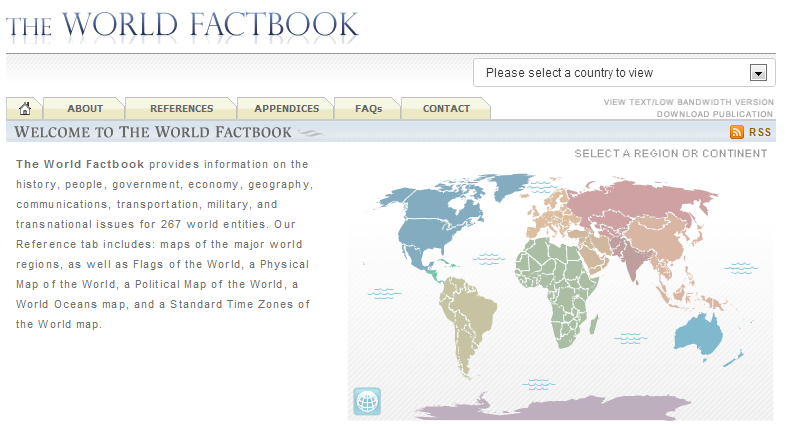Image resolution: width=785 pixels, height=424 pixels.
Task: Open the Home tab house icon
Action: pos(25,108)
